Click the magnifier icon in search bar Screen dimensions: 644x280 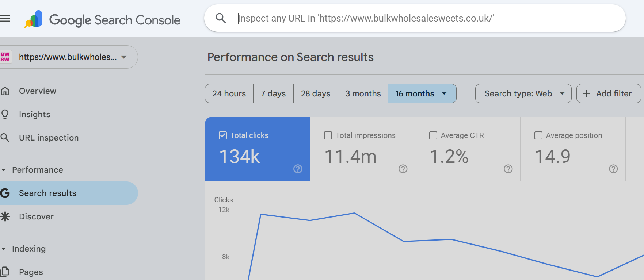tap(221, 18)
